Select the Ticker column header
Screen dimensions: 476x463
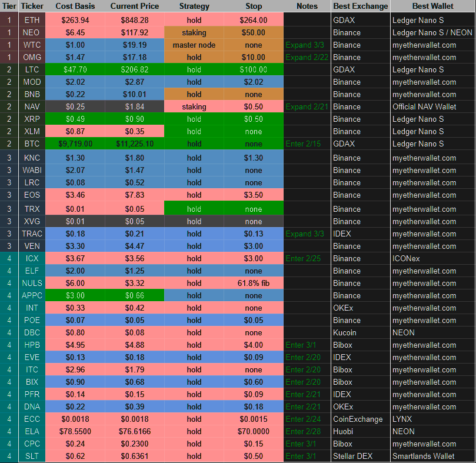32,6
